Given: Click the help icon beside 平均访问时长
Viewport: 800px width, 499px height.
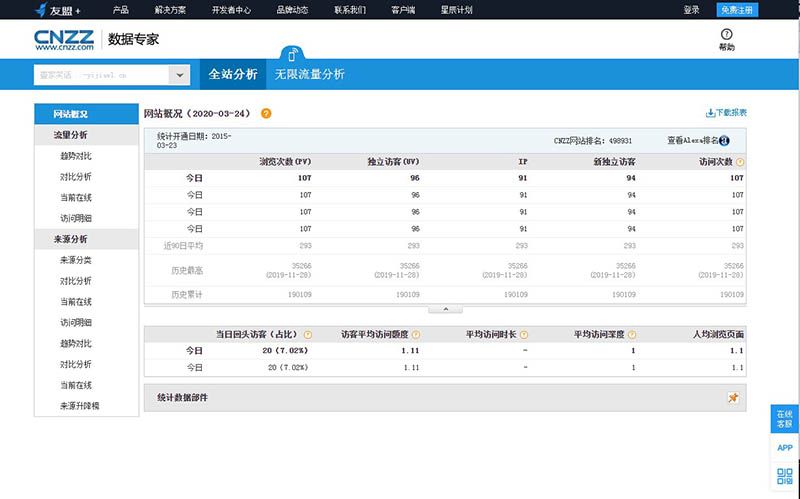Looking at the screenshot, I should pos(523,335).
